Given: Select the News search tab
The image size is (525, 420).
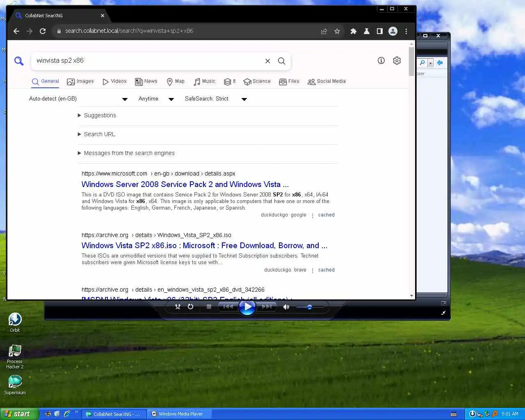Looking at the screenshot, I should pyautogui.click(x=146, y=81).
